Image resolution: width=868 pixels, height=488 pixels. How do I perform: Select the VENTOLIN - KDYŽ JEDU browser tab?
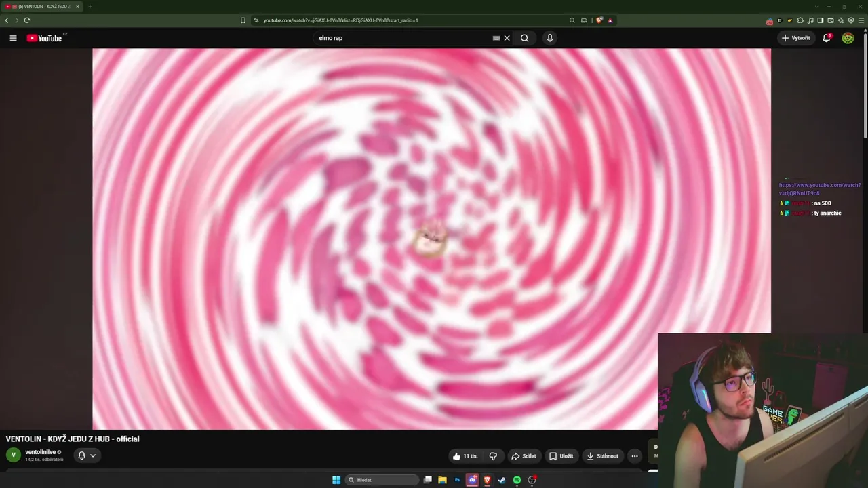click(x=42, y=7)
